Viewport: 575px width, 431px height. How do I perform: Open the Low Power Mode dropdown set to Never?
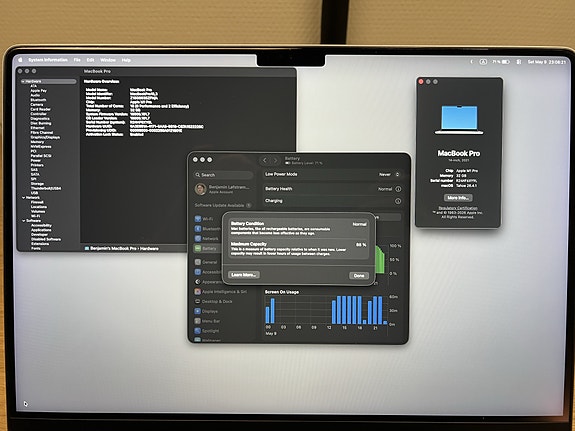click(x=389, y=175)
